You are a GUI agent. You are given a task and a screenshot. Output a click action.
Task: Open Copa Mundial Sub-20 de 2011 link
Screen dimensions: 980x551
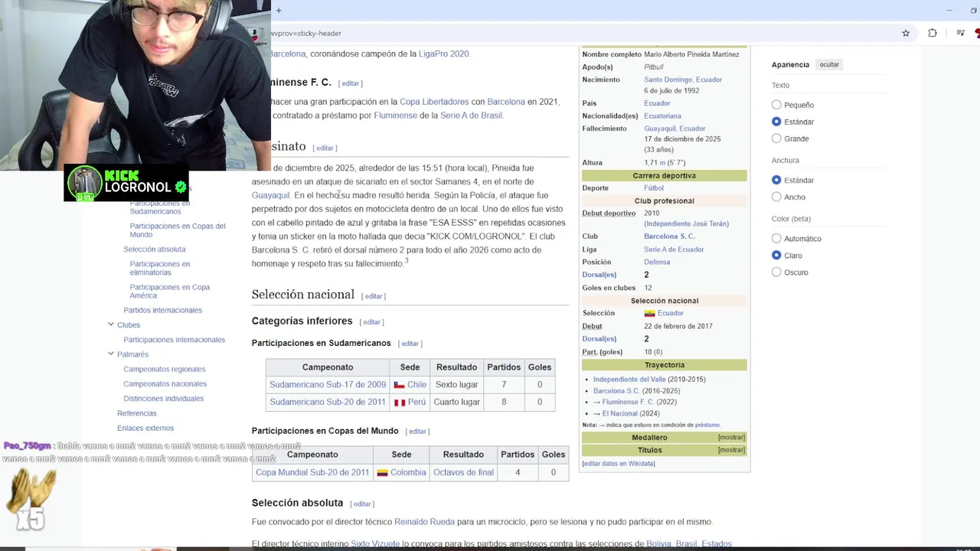(312, 473)
